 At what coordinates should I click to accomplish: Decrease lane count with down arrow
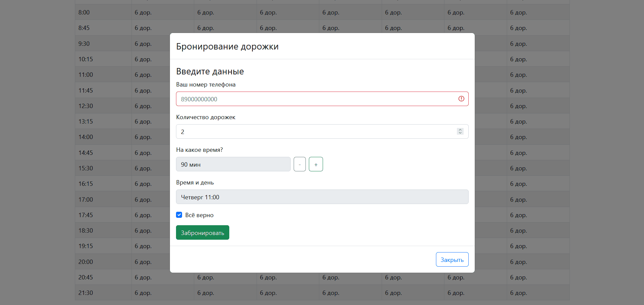460,133
